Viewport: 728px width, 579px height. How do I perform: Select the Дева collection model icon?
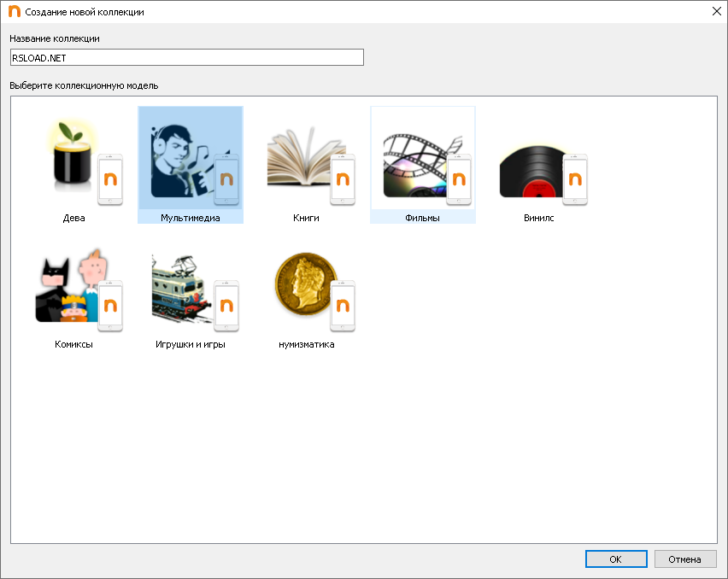[84, 160]
